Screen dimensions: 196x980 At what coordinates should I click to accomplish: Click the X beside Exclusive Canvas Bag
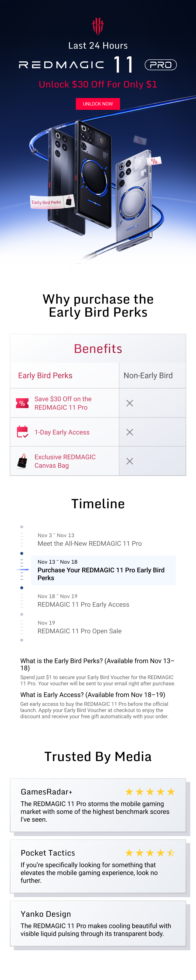(x=130, y=461)
